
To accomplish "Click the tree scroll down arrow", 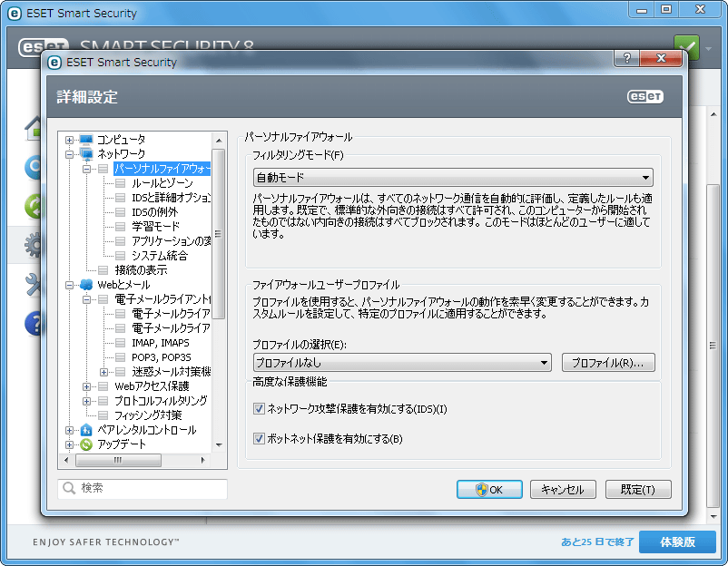I will (219, 445).
